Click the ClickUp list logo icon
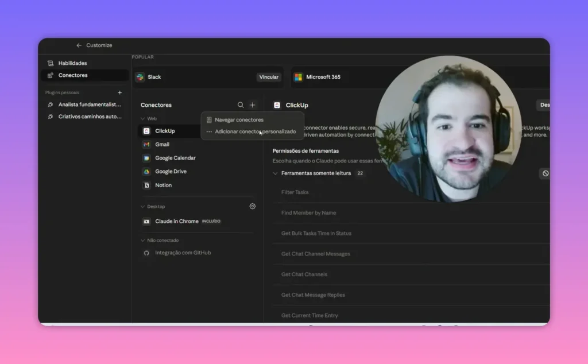The image size is (588, 364). tap(146, 131)
